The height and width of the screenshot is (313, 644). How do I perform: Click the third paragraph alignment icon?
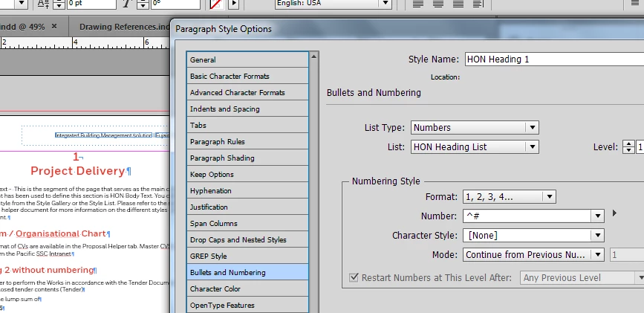pos(458,4)
